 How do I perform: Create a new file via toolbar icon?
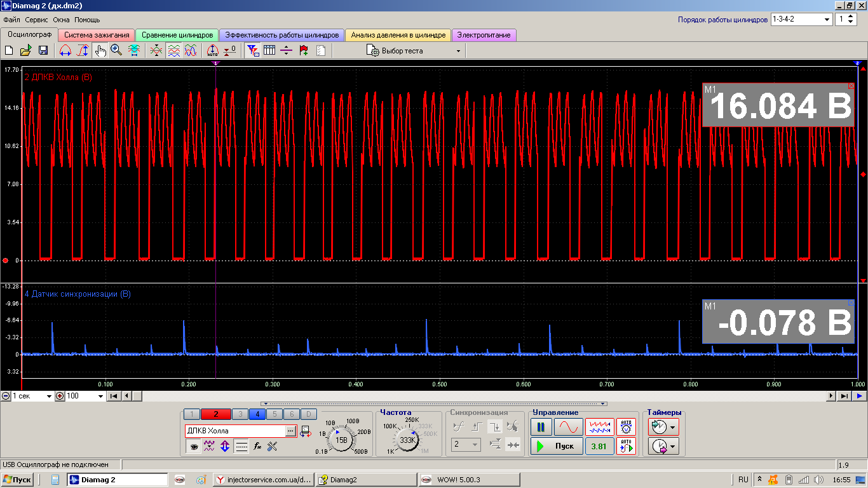(x=9, y=51)
